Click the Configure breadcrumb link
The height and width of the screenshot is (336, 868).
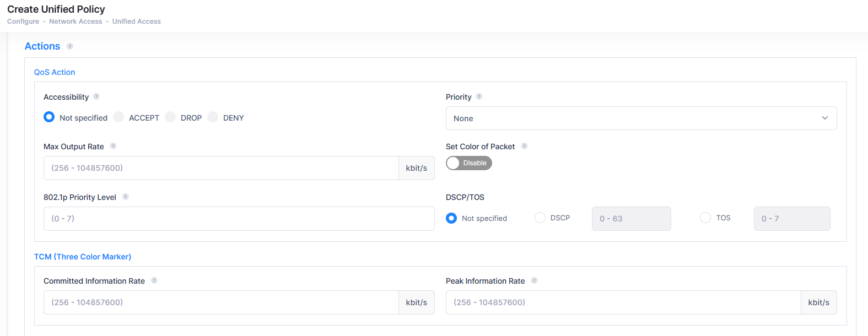23,21
